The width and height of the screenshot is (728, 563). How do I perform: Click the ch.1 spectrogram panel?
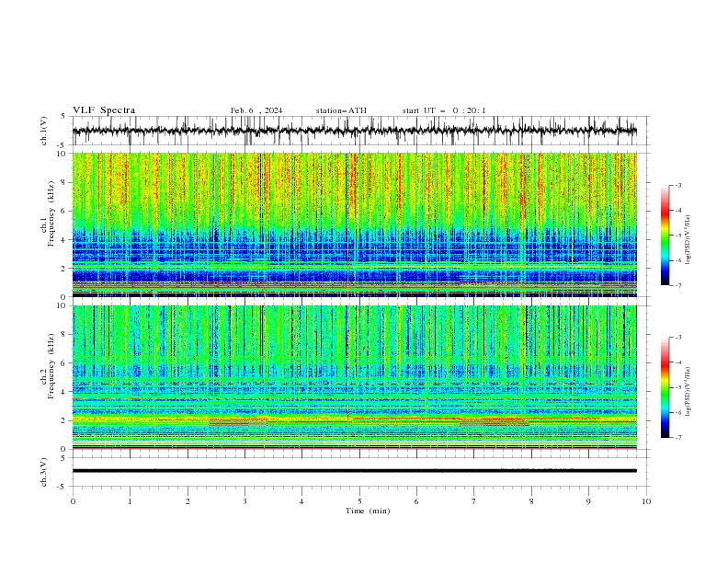point(355,224)
